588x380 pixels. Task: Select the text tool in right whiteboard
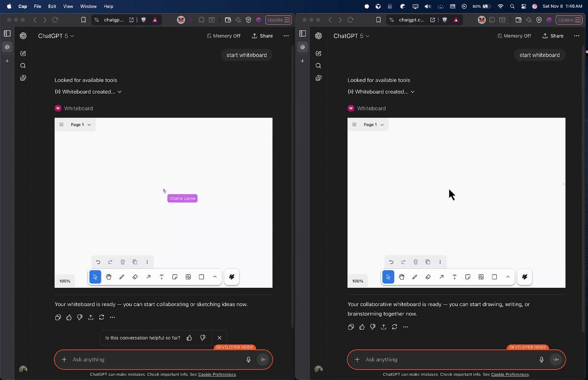click(x=454, y=277)
